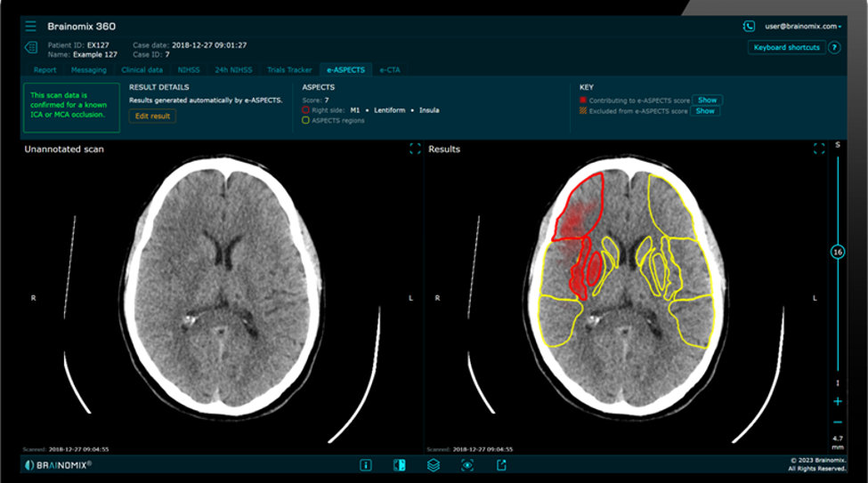Click the Edit result button
Viewport: 868px width, 483px height.
153,117
